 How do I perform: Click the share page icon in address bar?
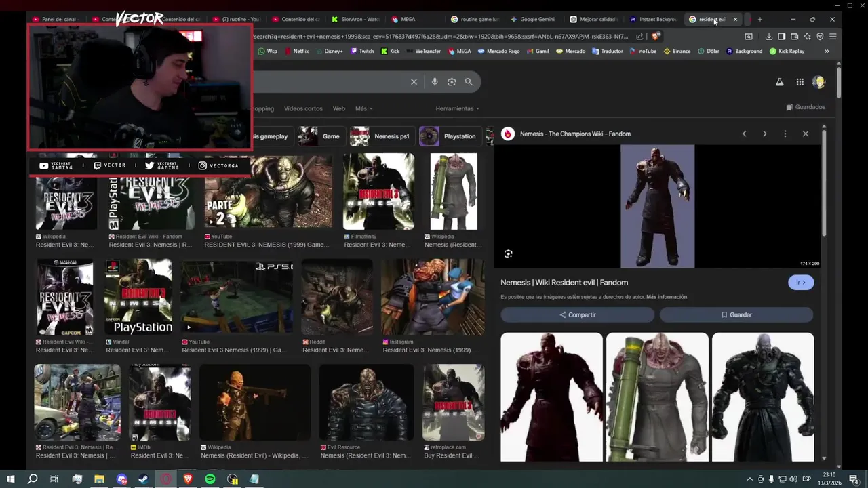click(639, 37)
